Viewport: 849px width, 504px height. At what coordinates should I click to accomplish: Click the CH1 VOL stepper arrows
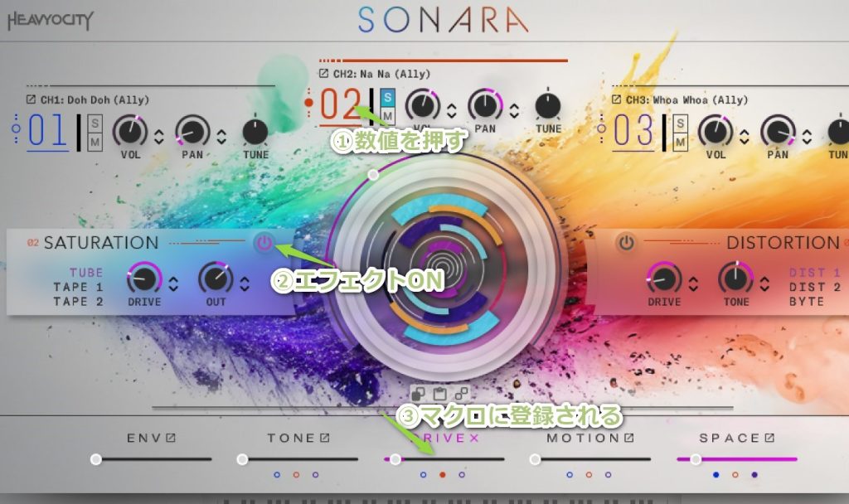(159, 136)
